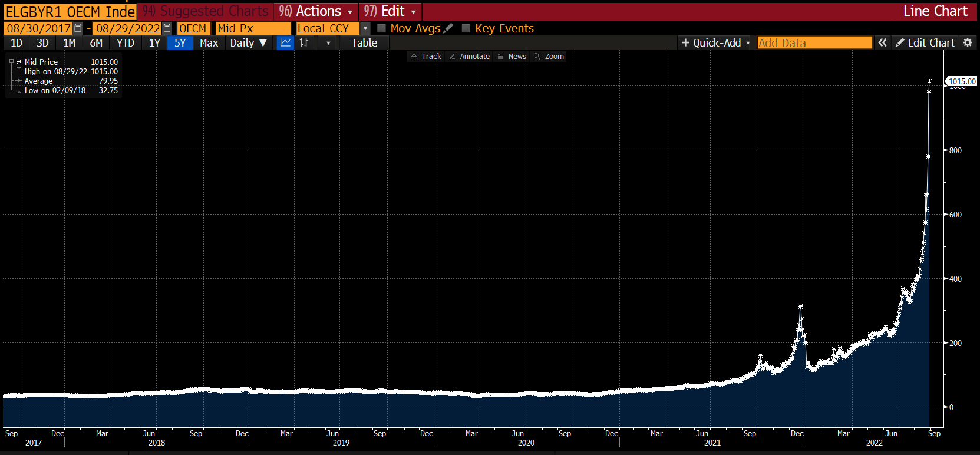Click the Edit Chart button
Viewport: 980px width, 455px height.
click(x=925, y=42)
